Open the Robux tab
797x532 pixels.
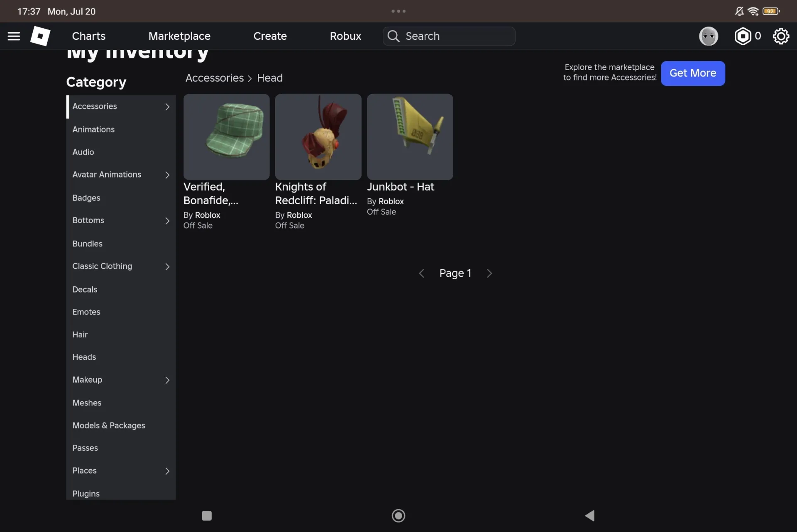click(345, 36)
